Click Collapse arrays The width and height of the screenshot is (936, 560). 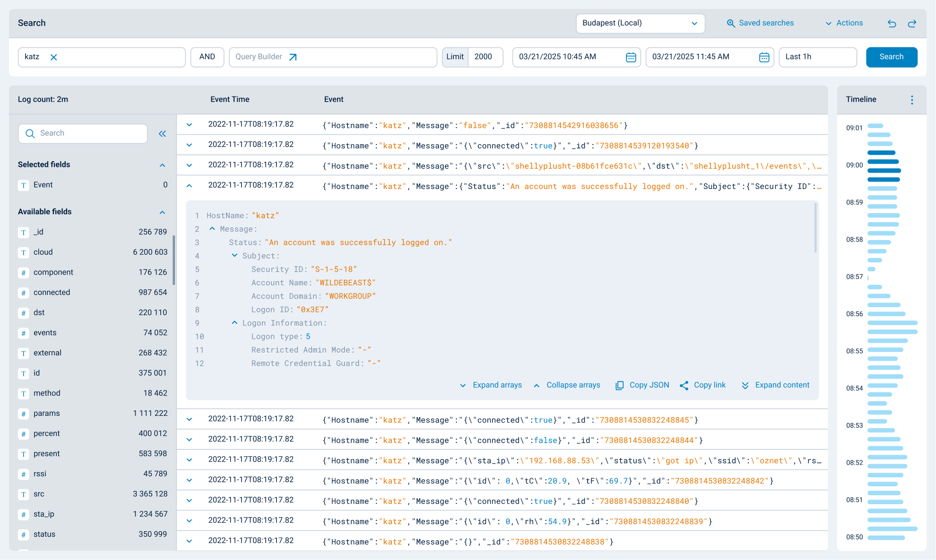pyautogui.click(x=567, y=385)
